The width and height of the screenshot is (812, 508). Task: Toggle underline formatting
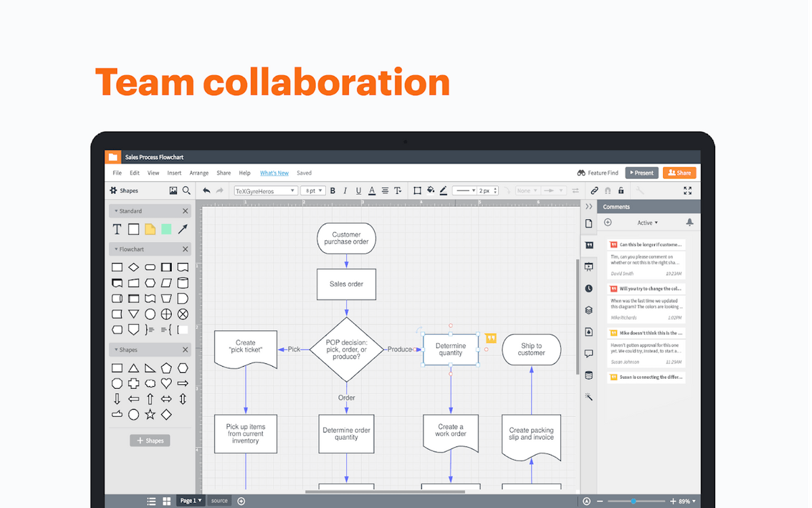[358, 190]
